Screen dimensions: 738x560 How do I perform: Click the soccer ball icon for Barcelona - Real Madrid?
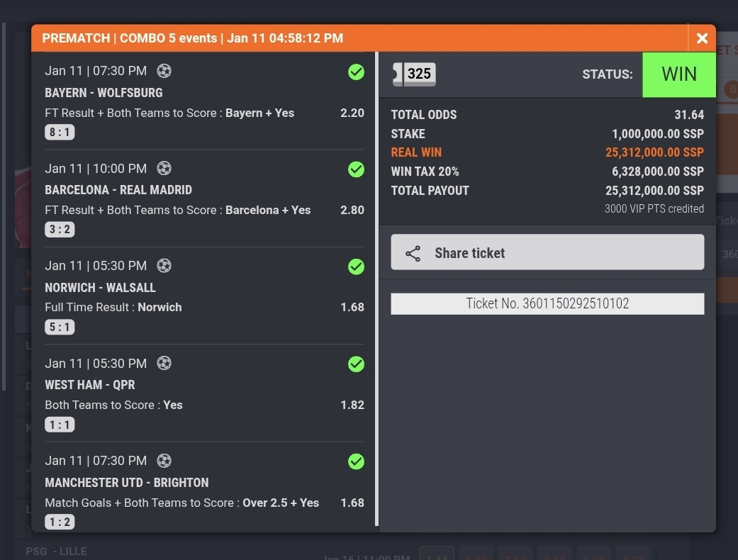pyautogui.click(x=164, y=169)
